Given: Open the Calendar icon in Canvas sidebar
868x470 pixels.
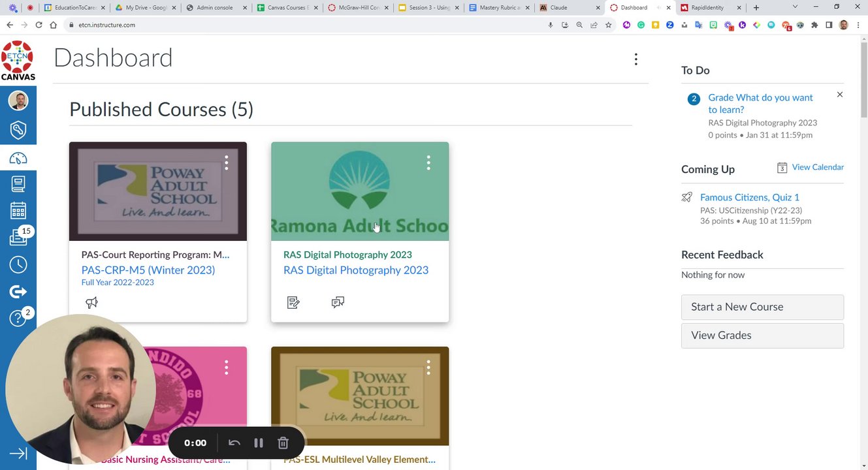Looking at the screenshot, I should [18, 211].
